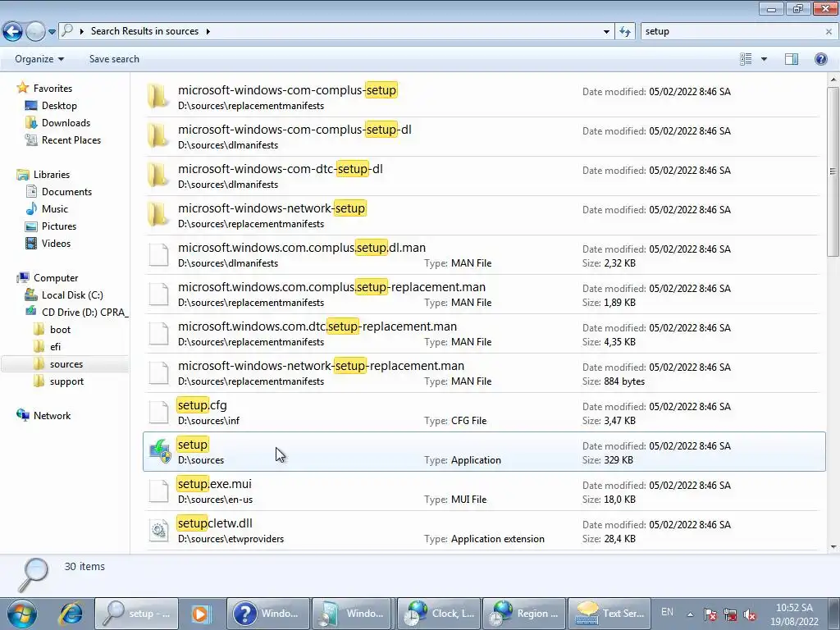The width and height of the screenshot is (840, 630).
Task: Click the file icon of setup.cfg
Action: point(158,412)
